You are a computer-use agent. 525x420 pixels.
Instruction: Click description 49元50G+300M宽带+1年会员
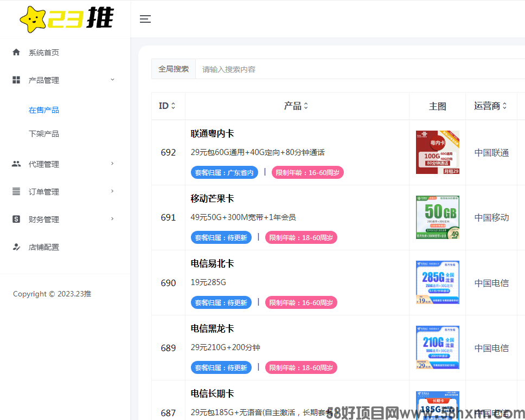tap(243, 217)
